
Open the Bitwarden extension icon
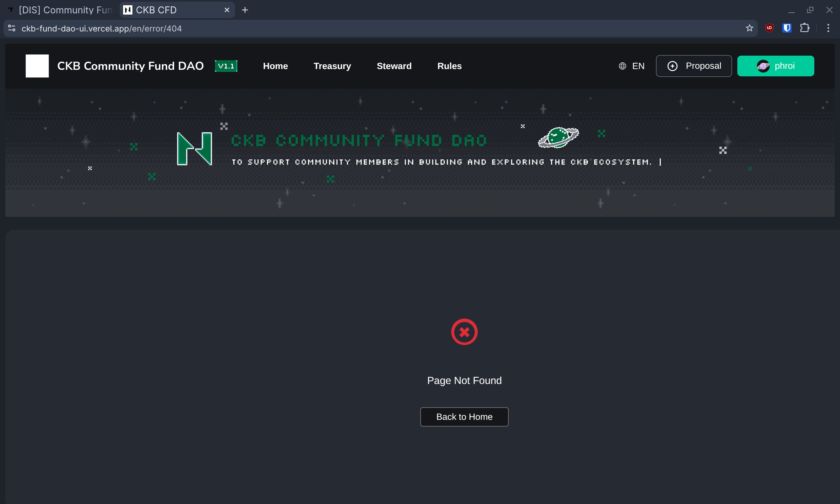[787, 28]
